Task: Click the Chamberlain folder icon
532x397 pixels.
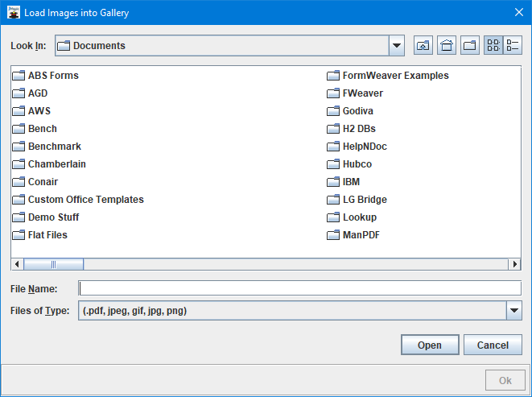Action: point(19,164)
